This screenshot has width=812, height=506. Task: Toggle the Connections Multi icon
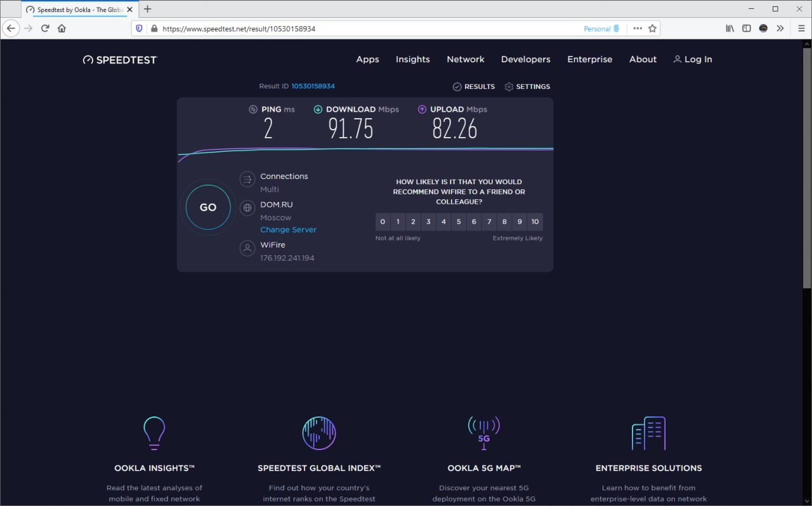click(x=247, y=180)
